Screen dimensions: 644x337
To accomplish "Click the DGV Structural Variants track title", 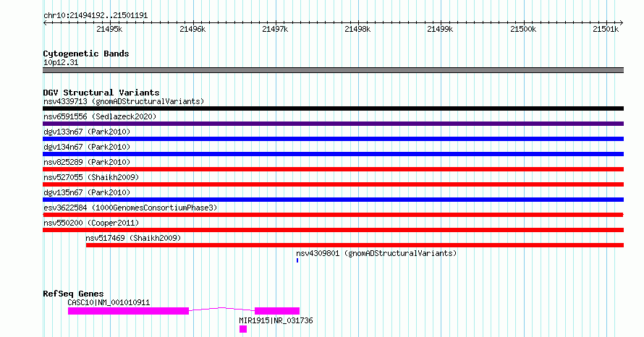I will click(x=101, y=93).
